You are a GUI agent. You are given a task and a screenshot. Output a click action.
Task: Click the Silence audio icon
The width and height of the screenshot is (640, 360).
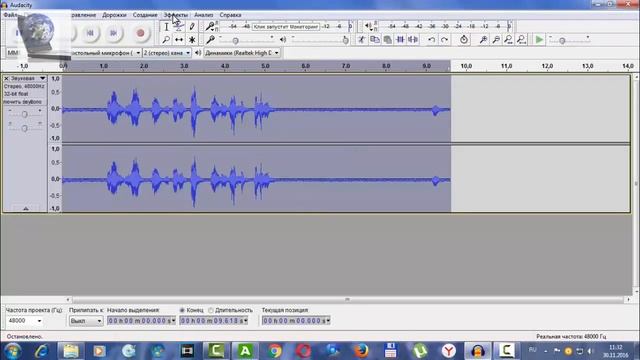coord(413,40)
